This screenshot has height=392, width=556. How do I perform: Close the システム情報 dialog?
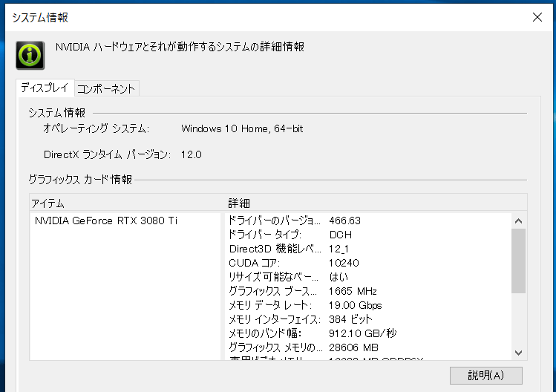coord(537,17)
